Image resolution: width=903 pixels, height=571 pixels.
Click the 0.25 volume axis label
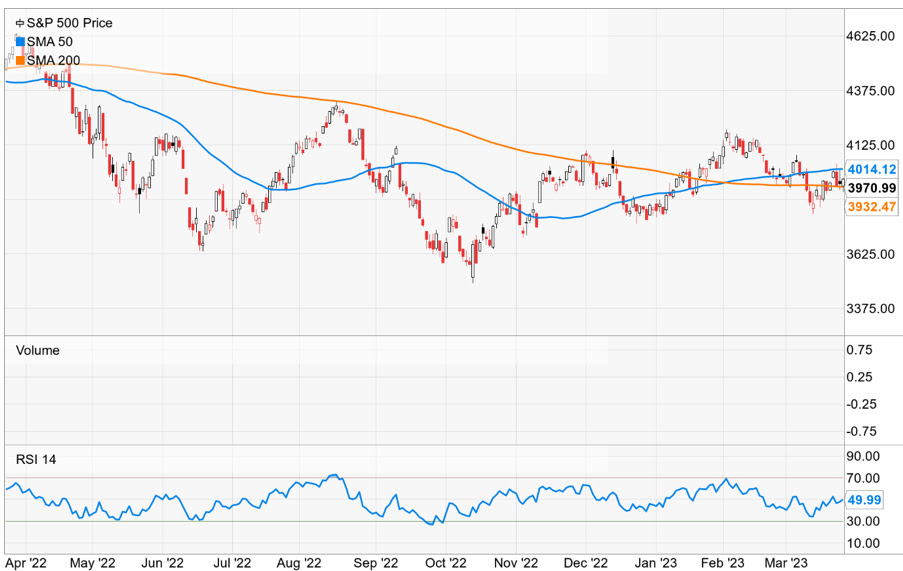(x=859, y=377)
